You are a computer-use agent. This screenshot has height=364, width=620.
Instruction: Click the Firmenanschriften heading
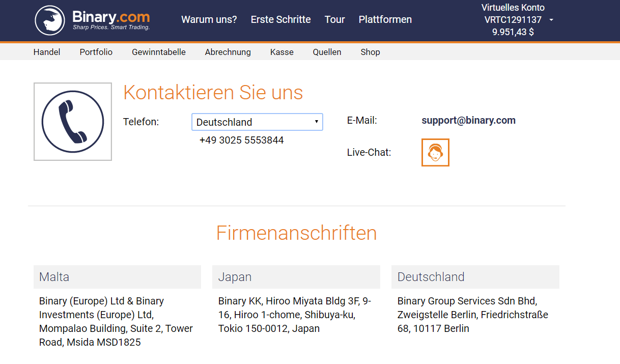[x=297, y=233]
